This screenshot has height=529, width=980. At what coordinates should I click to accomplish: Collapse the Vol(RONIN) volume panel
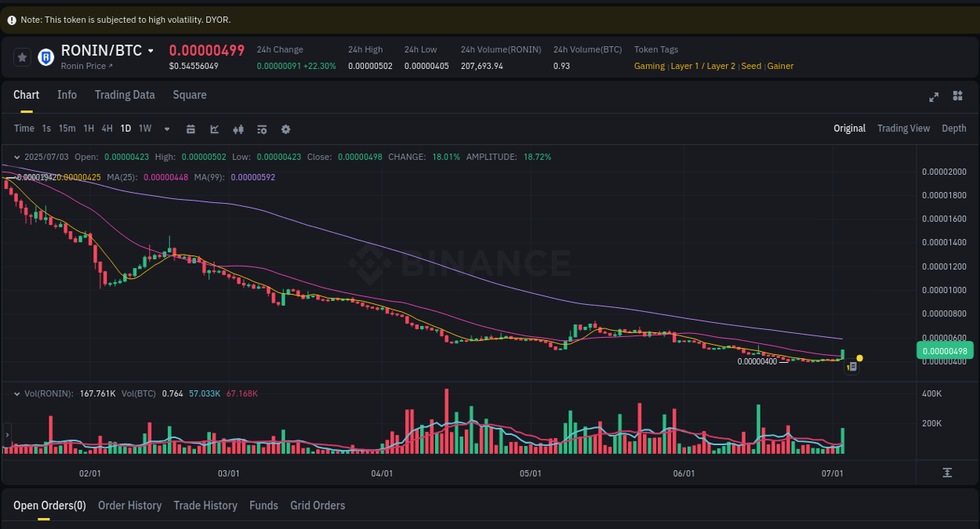click(17, 393)
